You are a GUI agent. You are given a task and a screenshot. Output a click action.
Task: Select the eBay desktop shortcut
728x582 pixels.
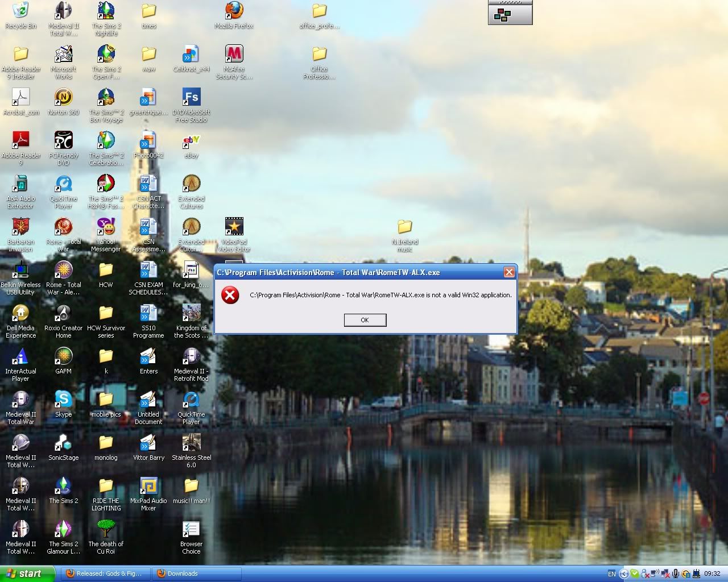point(191,141)
